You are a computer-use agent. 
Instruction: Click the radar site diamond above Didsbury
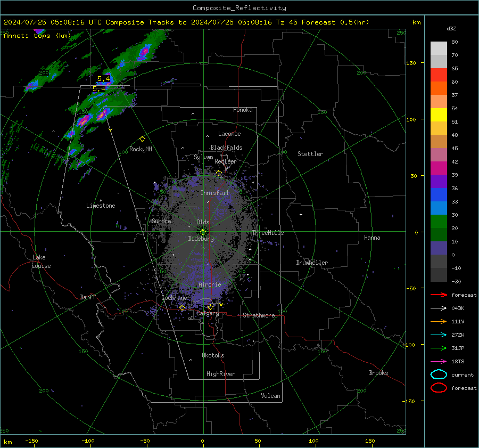pyautogui.click(x=203, y=232)
